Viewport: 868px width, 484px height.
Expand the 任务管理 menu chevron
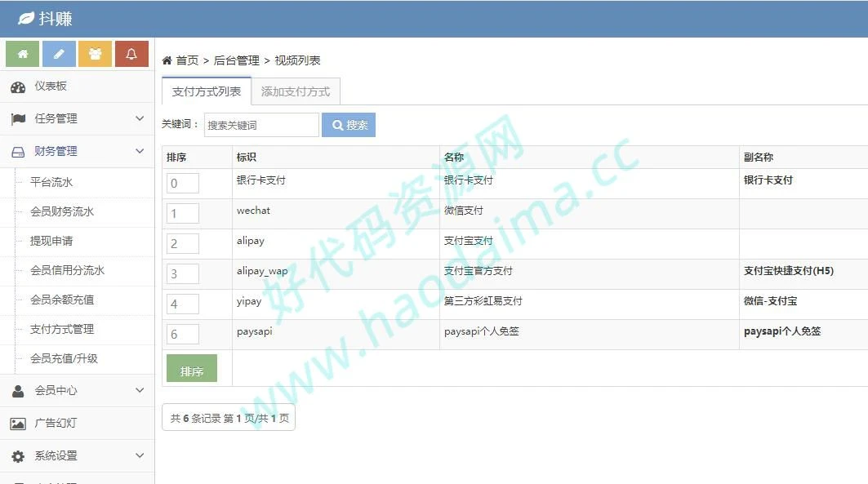[x=140, y=118]
